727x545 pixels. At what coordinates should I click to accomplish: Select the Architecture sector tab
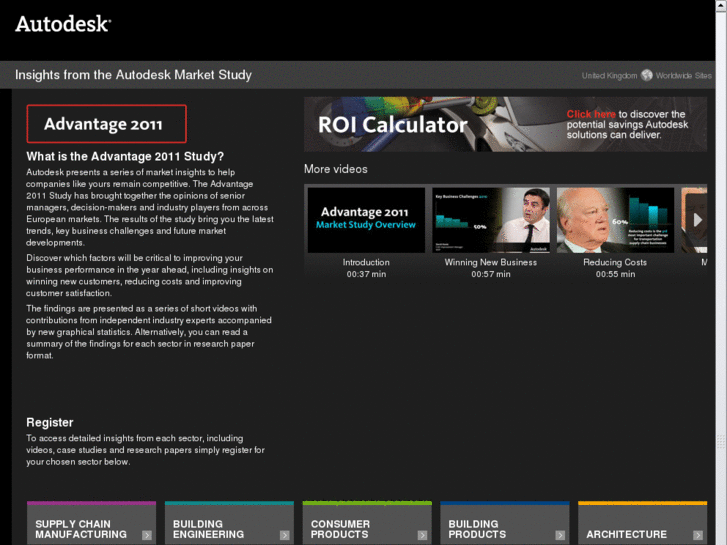point(642,523)
